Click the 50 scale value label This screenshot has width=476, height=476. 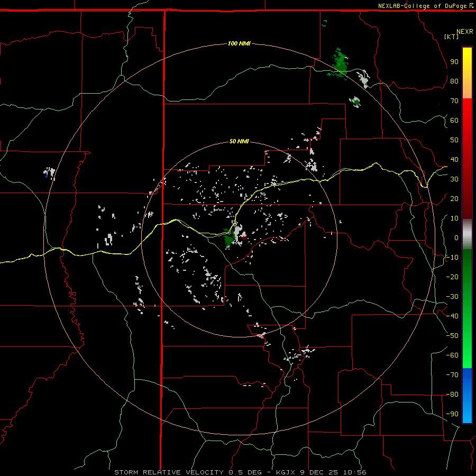pyautogui.click(x=454, y=140)
